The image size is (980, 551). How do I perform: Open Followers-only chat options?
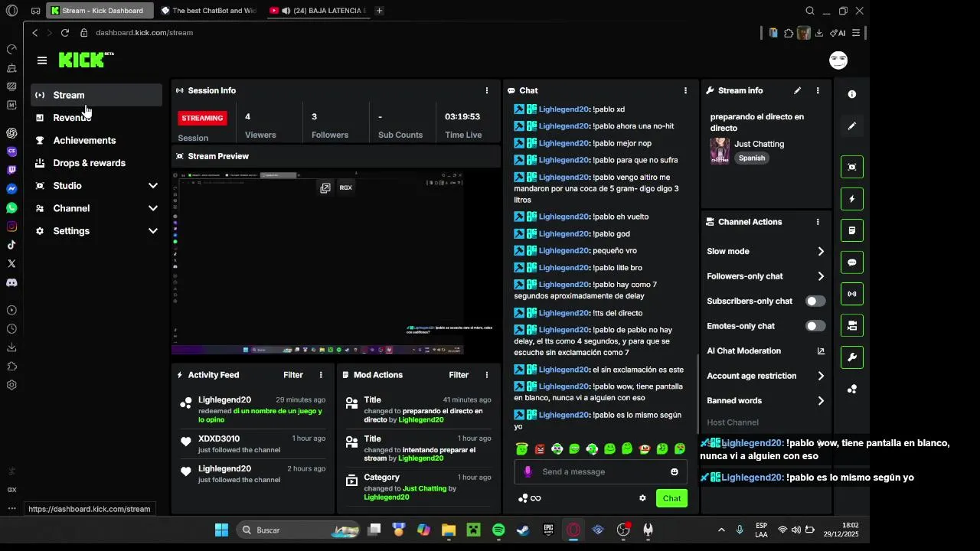[x=766, y=276]
